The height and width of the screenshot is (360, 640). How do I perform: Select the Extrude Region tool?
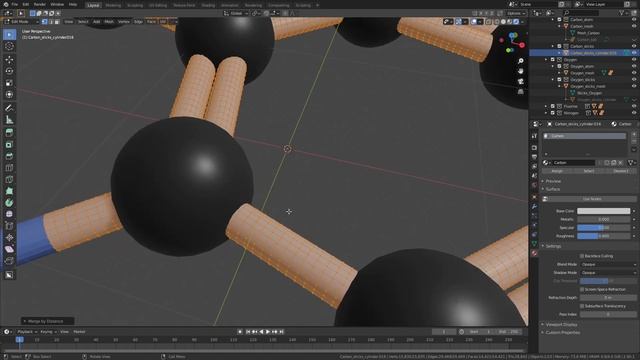pos(9,133)
